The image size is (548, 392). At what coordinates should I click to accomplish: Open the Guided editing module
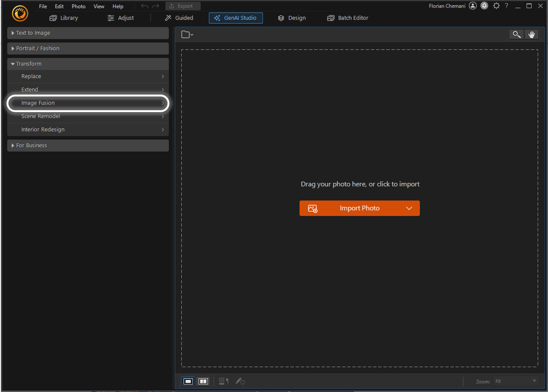[x=179, y=18]
